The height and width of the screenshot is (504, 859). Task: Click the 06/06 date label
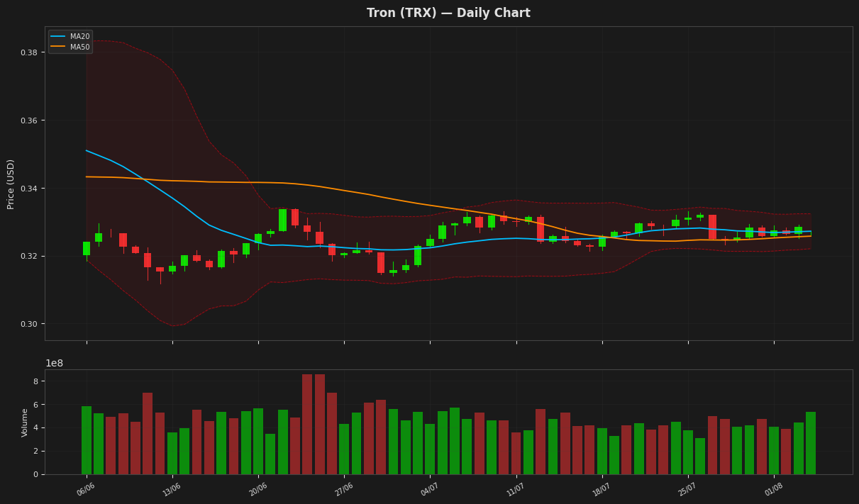point(86,489)
